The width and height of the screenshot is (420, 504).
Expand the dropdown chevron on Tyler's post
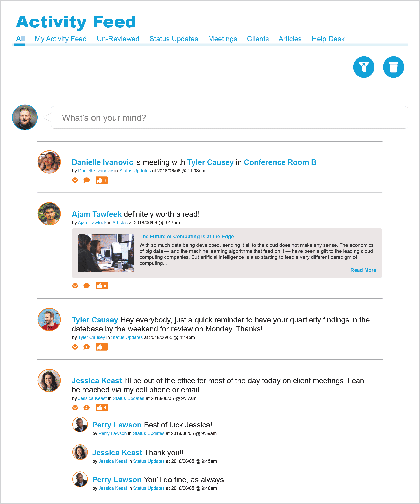point(75,347)
